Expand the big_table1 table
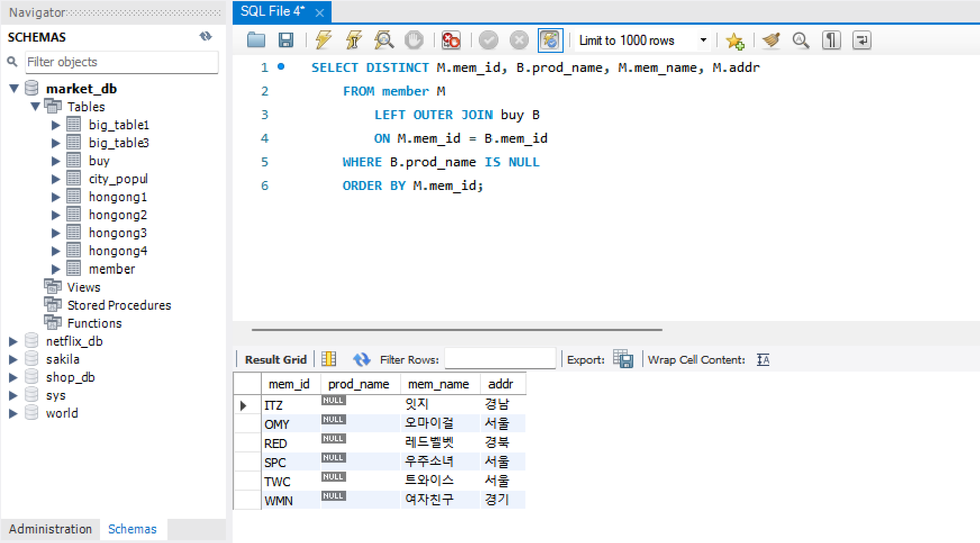The height and width of the screenshot is (543, 980). point(56,125)
